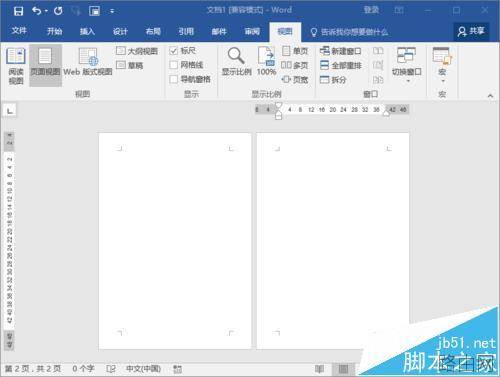The image size is (500, 377).
Task: Switch to the 邮件 tab
Action: click(x=219, y=31)
